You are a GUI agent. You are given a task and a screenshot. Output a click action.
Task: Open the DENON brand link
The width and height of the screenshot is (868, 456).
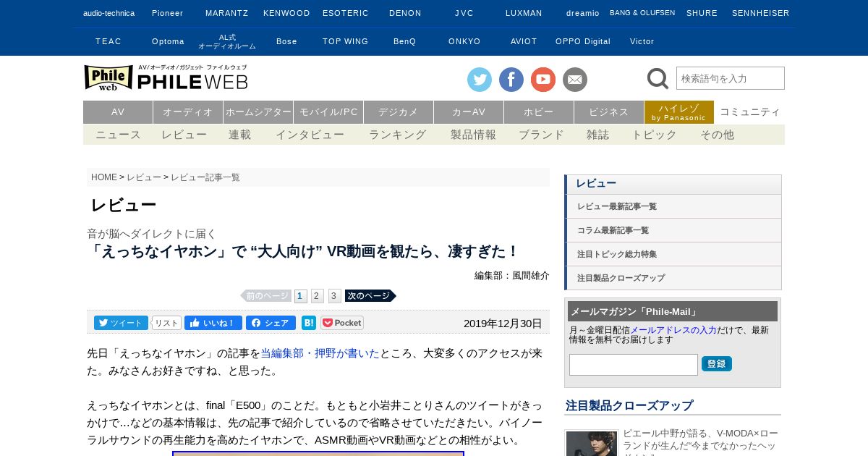(x=405, y=13)
